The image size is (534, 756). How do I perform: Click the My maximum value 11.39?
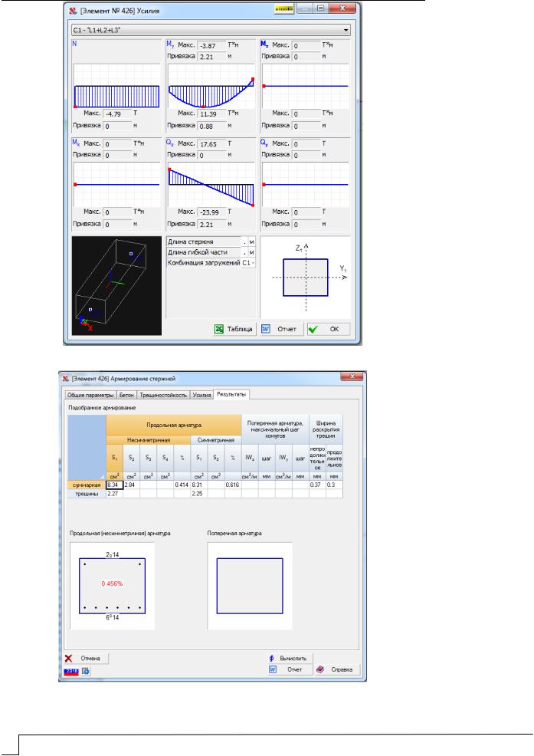pyautogui.click(x=212, y=113)
